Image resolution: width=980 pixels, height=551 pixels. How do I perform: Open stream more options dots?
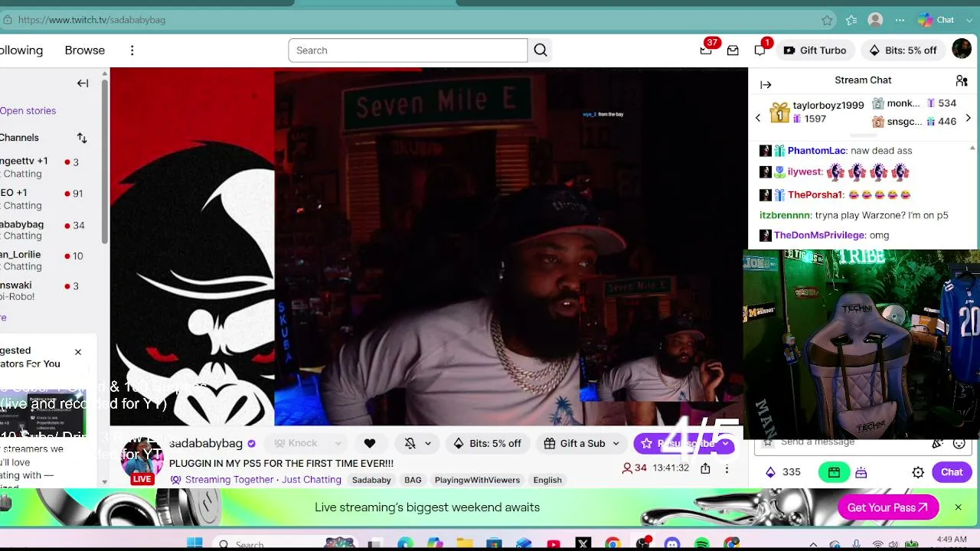click(x=727, y=468)
